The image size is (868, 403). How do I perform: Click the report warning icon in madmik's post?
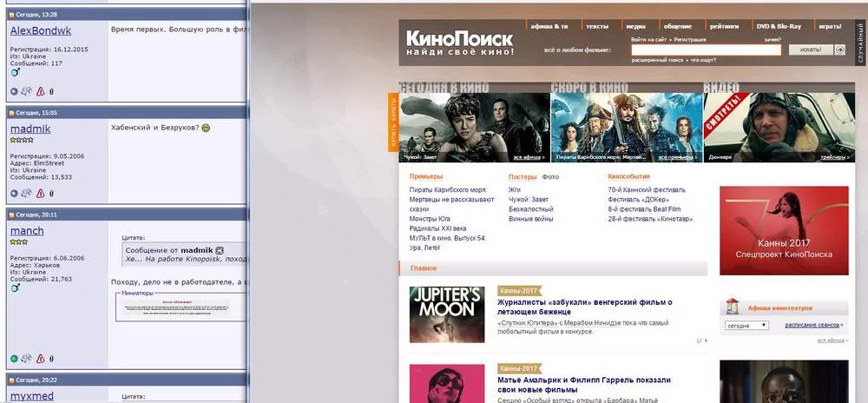(41, 194)
